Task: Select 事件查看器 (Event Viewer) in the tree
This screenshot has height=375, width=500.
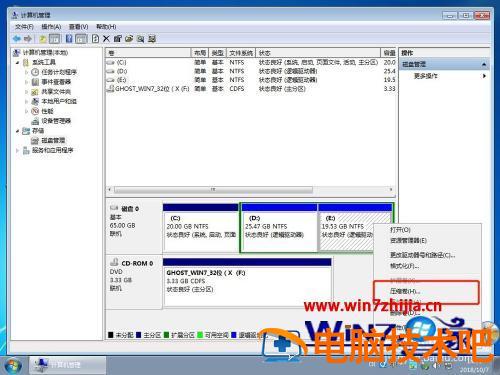Action: point(56,82)
